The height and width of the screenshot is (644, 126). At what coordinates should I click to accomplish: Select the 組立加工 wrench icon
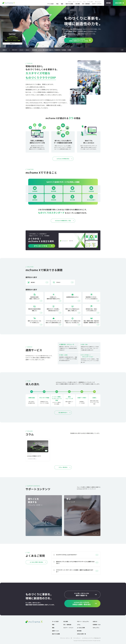[x=29, y=282]
